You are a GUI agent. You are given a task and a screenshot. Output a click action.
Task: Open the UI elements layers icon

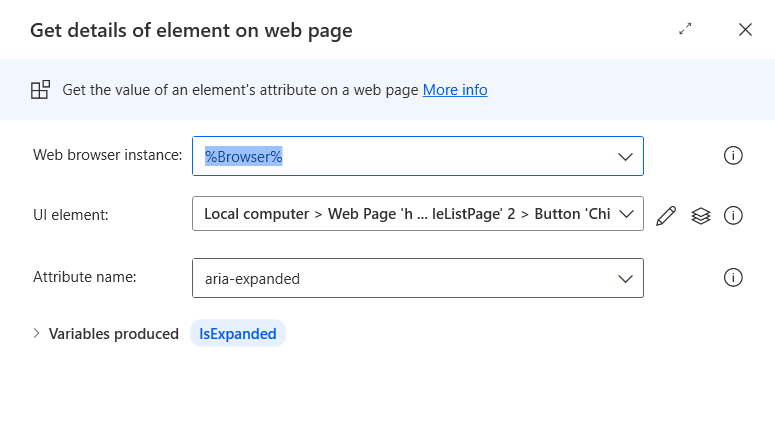701,215
